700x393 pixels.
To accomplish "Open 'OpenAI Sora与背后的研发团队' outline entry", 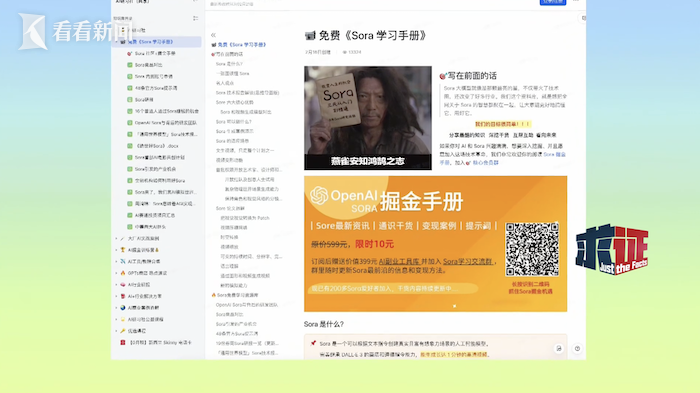I will [x=247, y=305].
